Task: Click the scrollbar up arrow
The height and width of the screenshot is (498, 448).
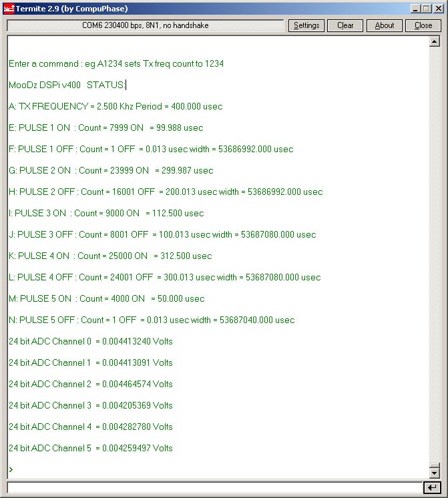Action: point(435,41)
